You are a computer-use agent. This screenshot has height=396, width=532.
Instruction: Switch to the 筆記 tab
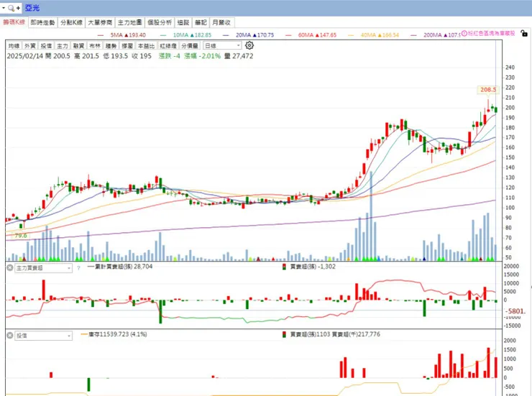201,22
